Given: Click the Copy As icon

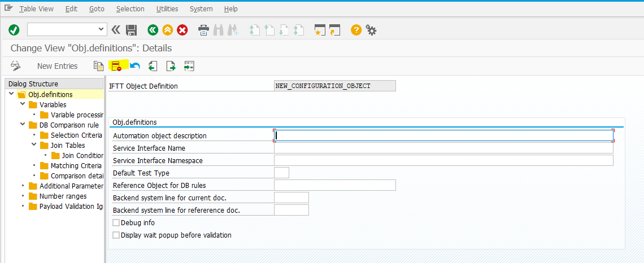Looking at the screenshot, I should [99, 66].
